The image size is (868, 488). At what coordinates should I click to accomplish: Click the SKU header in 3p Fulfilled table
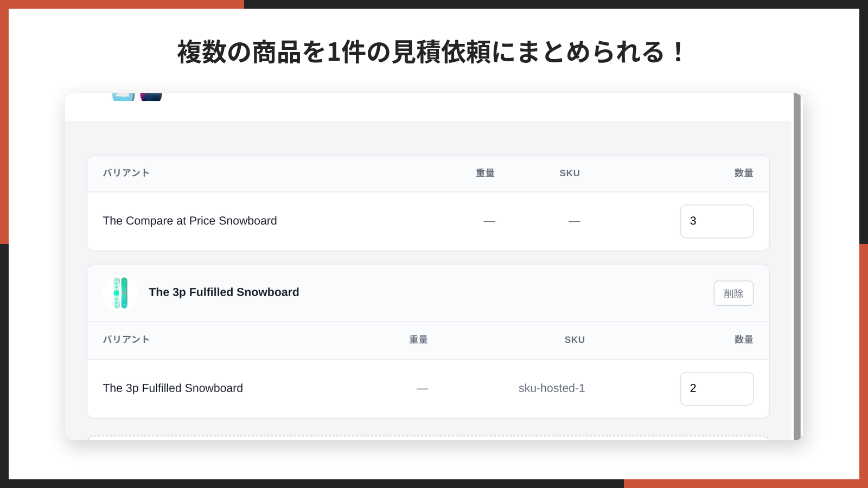[x=575, y=339]
